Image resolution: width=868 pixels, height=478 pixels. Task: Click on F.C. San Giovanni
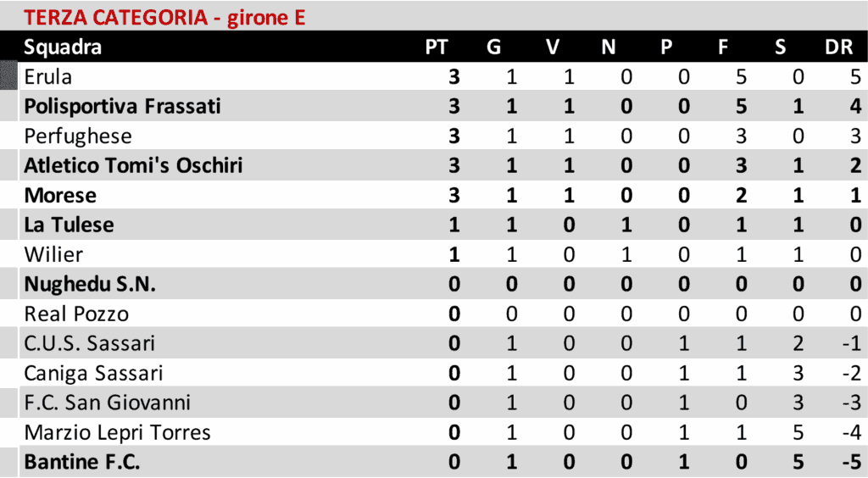[107, 403]
